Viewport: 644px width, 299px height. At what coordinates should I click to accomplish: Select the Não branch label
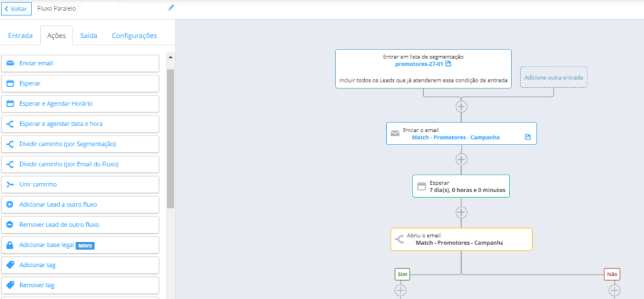point(612,275)
